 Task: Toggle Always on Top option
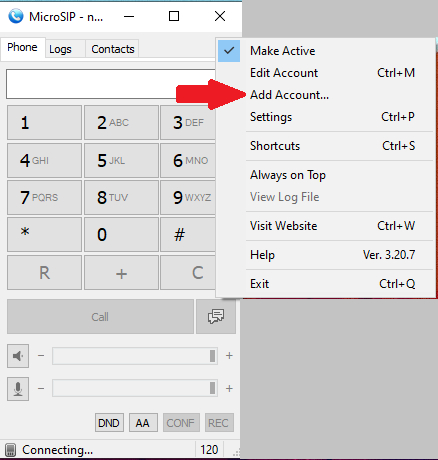pos(326,175)
